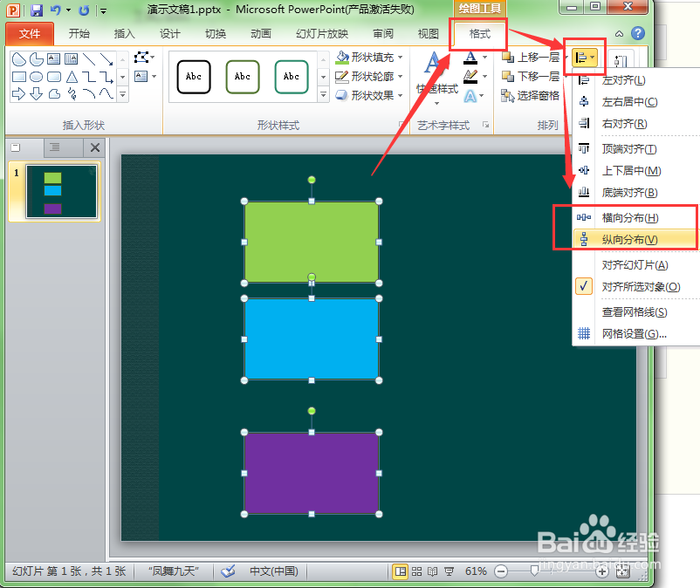This screenshot has height=588, width=700.
Task: Switch to the 插入 ribbon tab
Action: tap(124, 34)
